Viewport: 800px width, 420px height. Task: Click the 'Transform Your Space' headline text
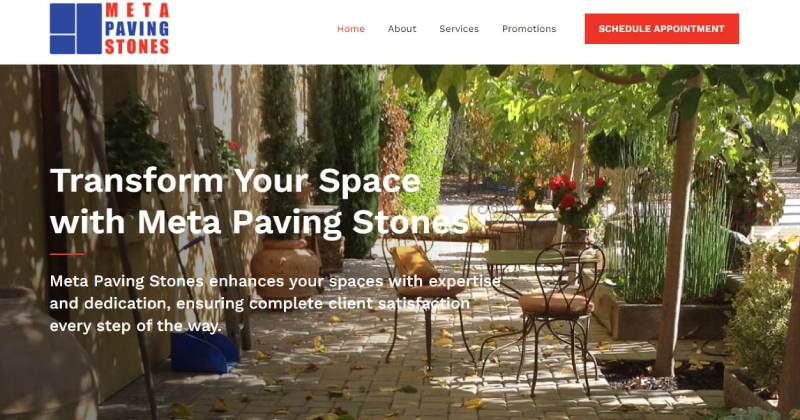(x=235, y=181)
